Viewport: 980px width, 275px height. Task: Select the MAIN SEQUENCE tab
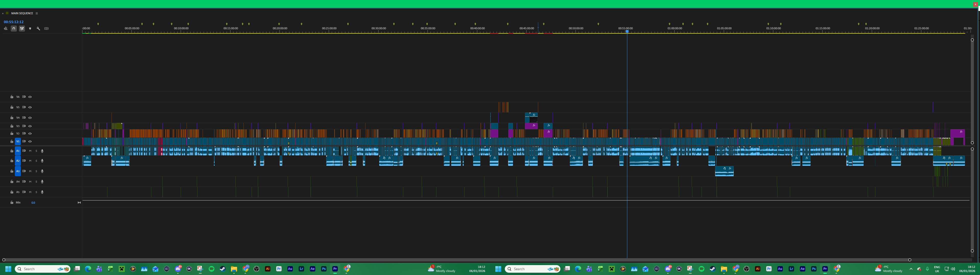coord(22,13)
